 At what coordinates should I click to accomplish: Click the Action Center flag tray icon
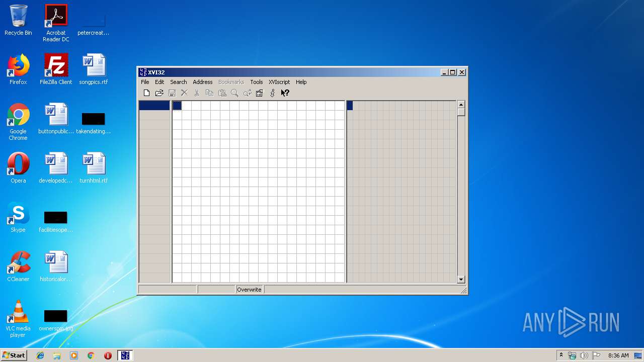coord(596,355)
